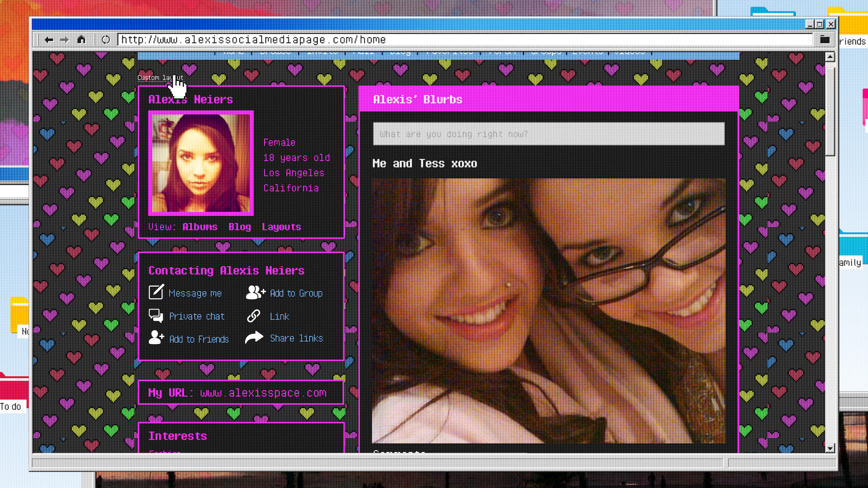Click the 'Female' text
Viewport: 868px width, 488px height.
click(279, 142)
